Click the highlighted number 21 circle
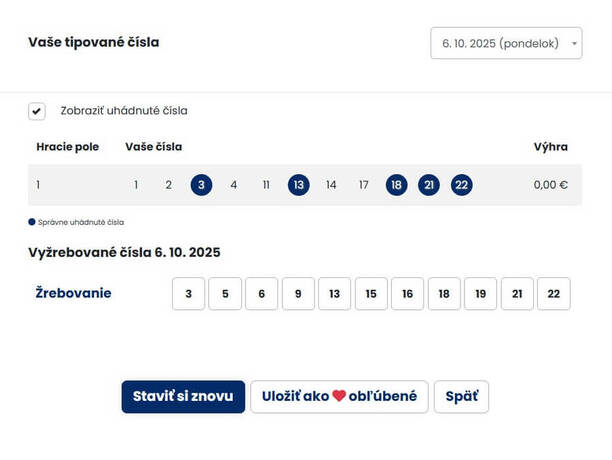 429,185
